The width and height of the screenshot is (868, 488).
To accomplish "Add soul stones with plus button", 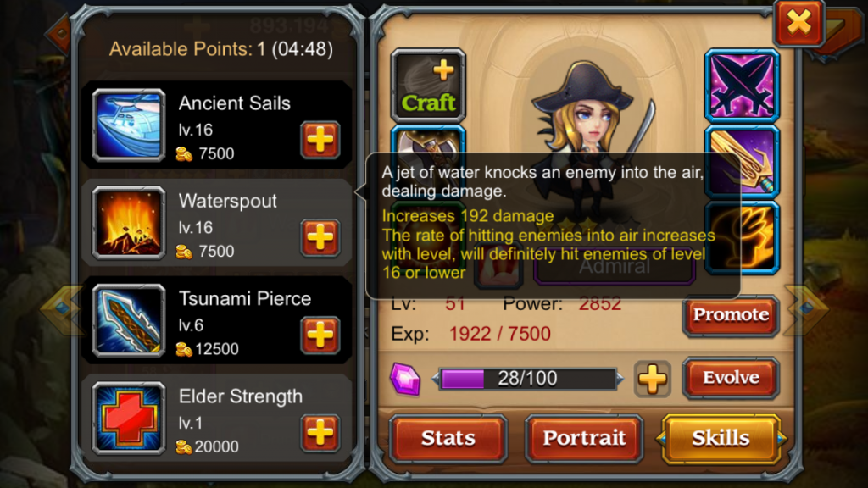I will pyautogui.click(x=652, y=380).
